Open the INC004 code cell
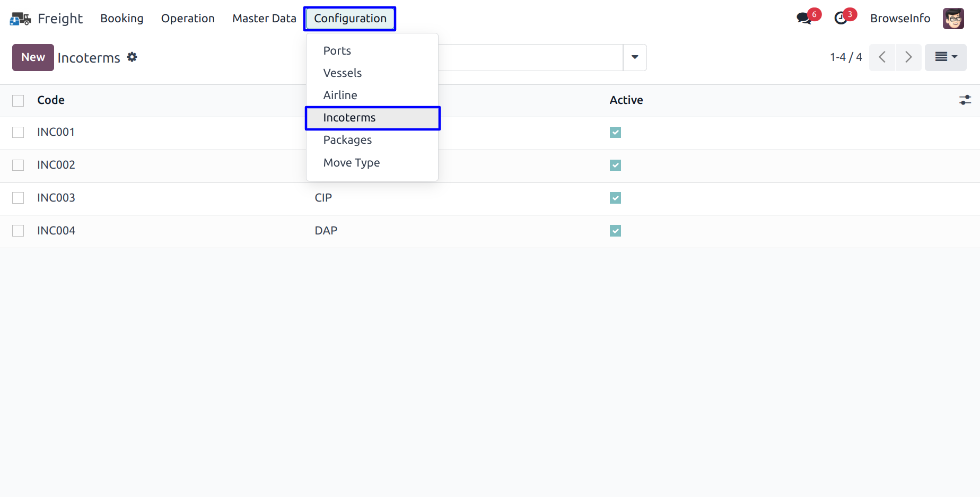980x497 pixels. (56, 231)
